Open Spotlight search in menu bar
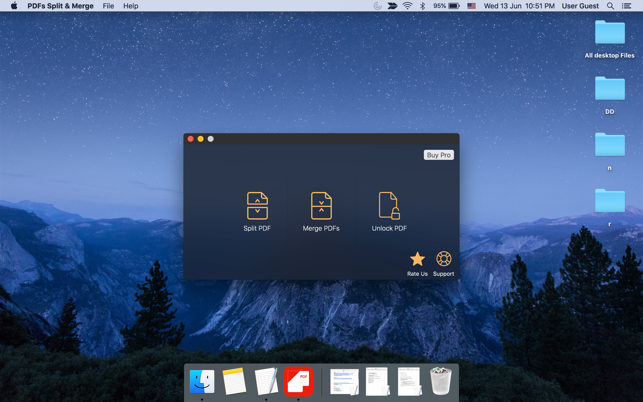This screenshot has height=402, width=643. 610,6
